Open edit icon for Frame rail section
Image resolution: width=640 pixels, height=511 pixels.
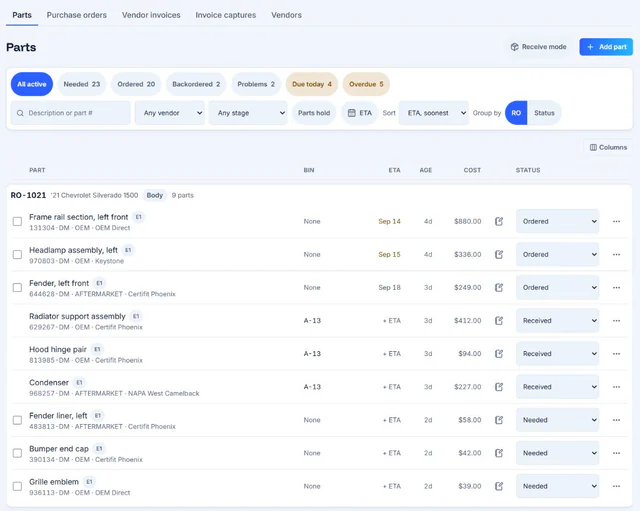coord(499,221)
